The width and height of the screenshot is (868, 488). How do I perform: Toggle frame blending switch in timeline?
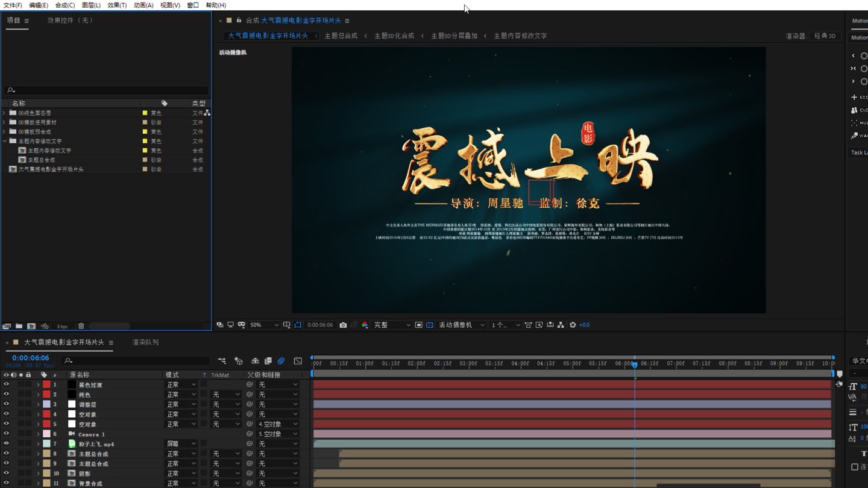click(268, 361)
